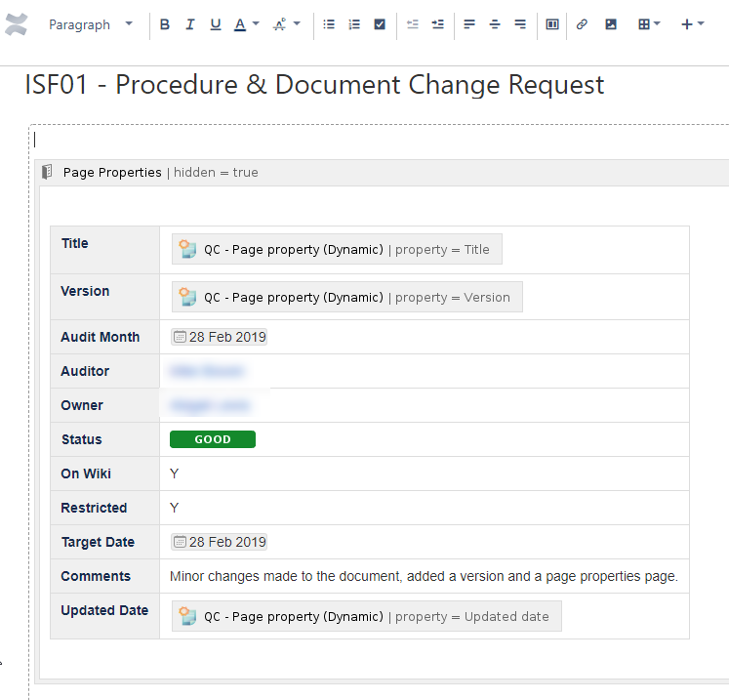Click the Title macro icon

point(187,249)
